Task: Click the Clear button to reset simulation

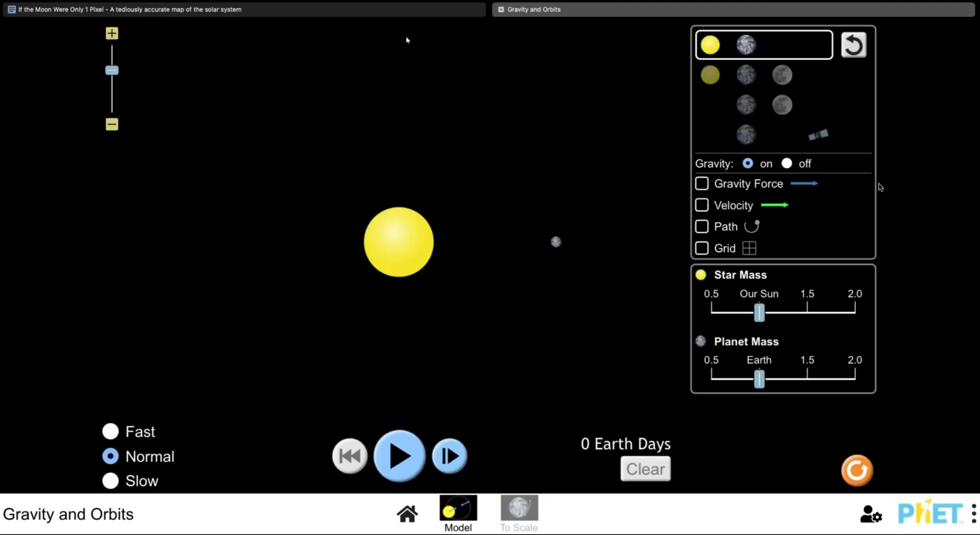Action: click(645, 468)
